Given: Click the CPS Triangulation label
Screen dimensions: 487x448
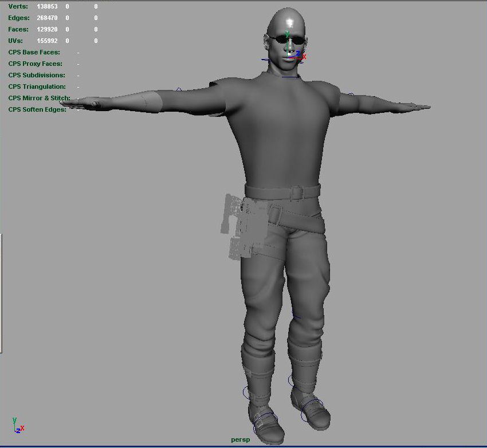Looking at the screenshot, I should pyautogui.click(x=37, y=87).
